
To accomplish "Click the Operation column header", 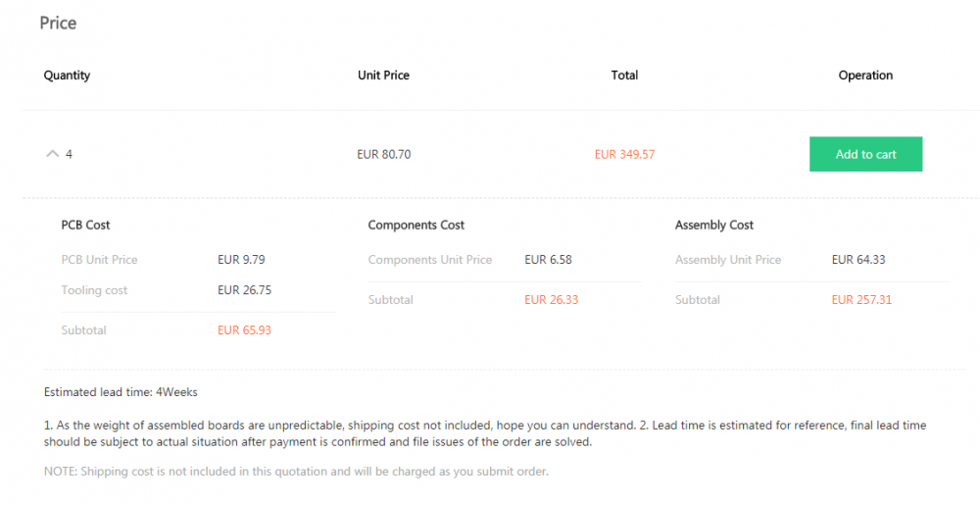I will (865, 76).
